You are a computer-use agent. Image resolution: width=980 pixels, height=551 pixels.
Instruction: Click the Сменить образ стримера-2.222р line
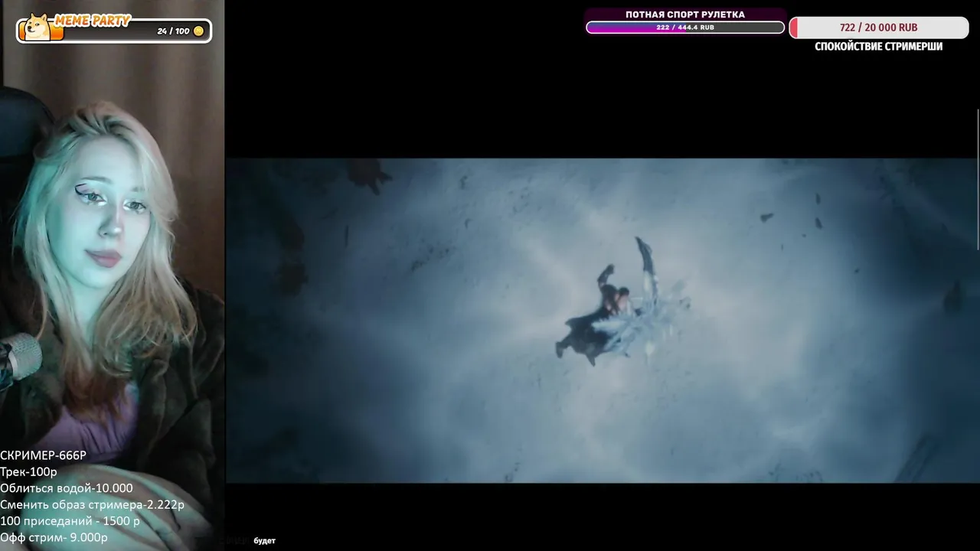point(92,505)
